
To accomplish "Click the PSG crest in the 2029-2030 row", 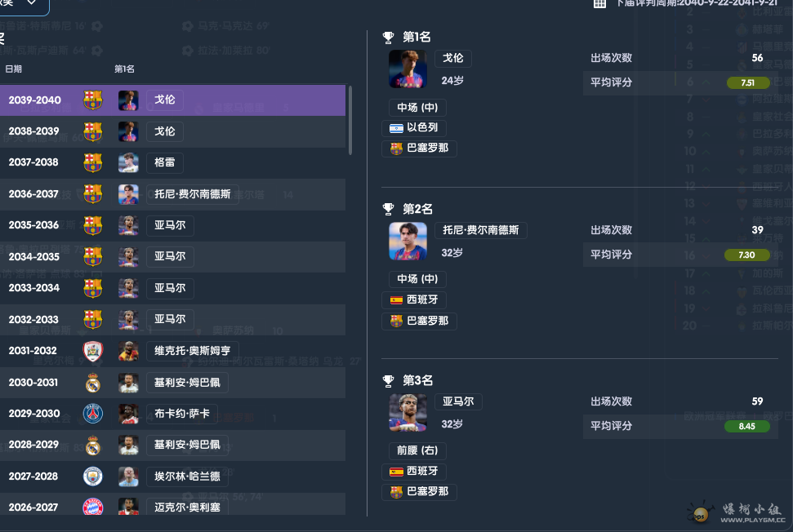I will tap(92, 414).
